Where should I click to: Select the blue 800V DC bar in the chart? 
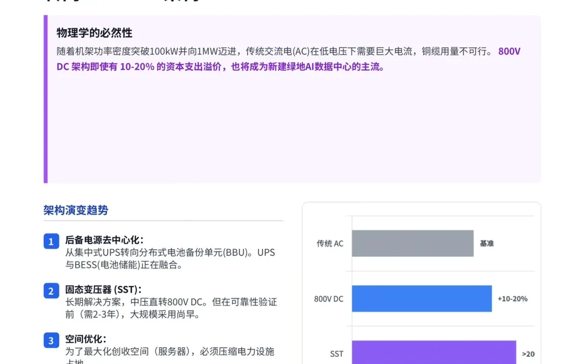coord(422,299)
